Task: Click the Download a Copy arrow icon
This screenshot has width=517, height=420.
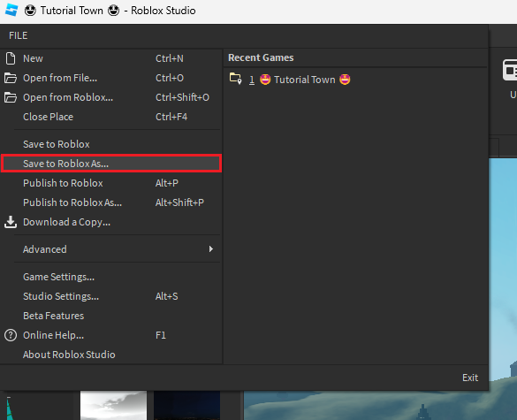Action: tap(11, 222)
